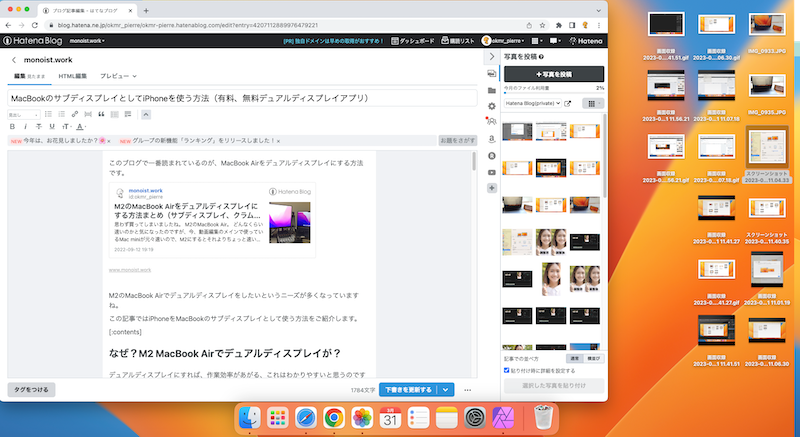Open the ダッシュボード link
Viewport: 800px width, 437px height.
413,41
